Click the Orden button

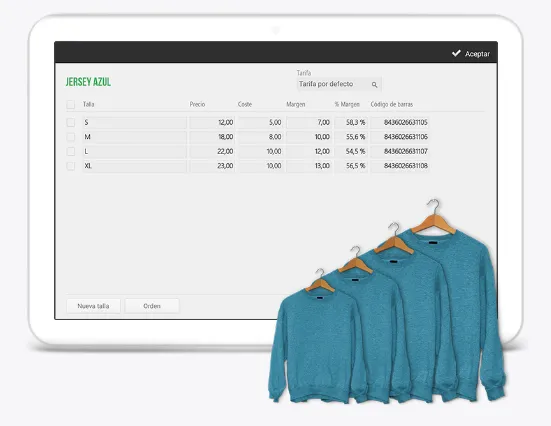click(152, 306)
